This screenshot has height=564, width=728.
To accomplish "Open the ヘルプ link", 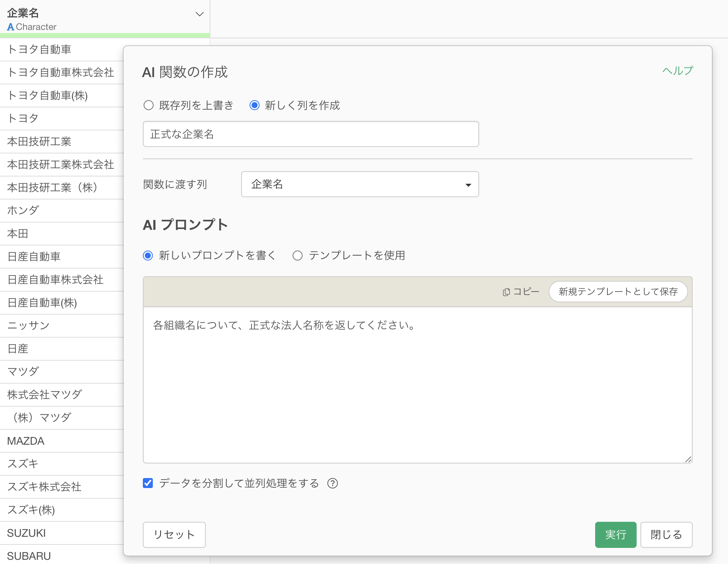I will coord(678,71).
